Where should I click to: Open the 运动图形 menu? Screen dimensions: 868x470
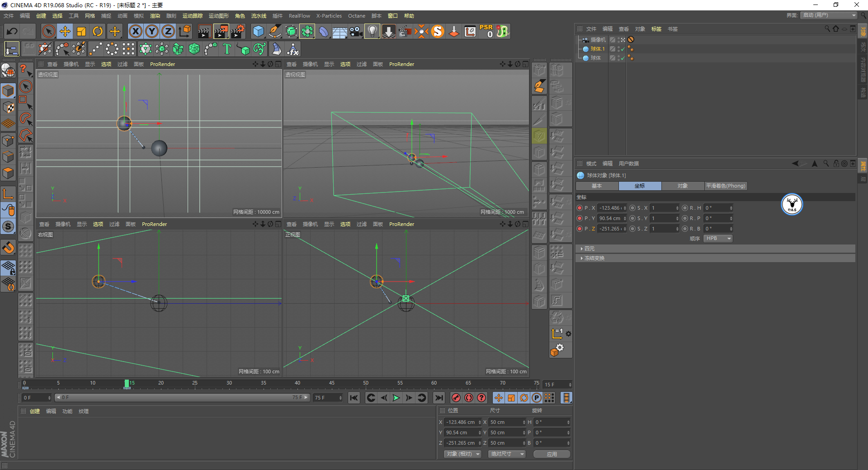(x=219, y=16)
